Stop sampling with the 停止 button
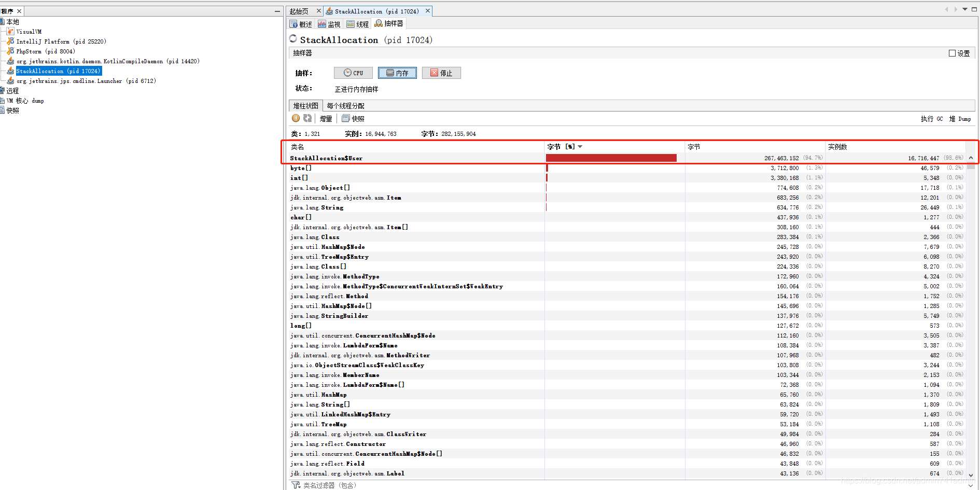 [441, 73]
